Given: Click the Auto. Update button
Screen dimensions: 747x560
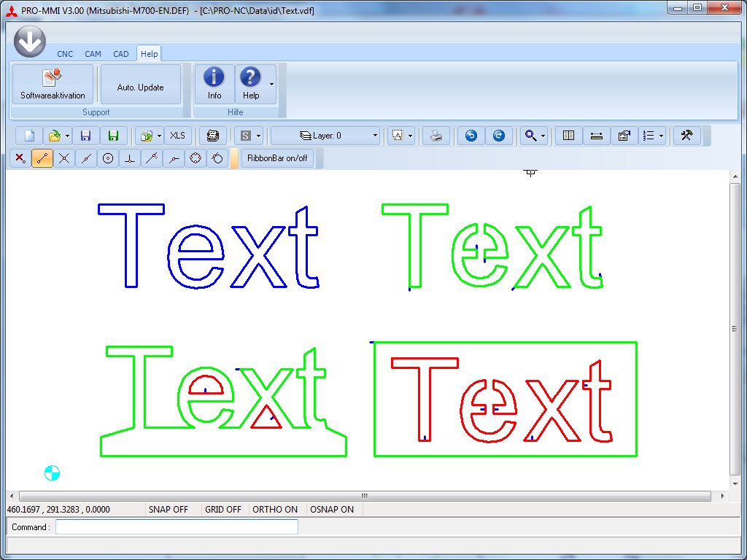Looking at the screenshot, I should 141,85.
